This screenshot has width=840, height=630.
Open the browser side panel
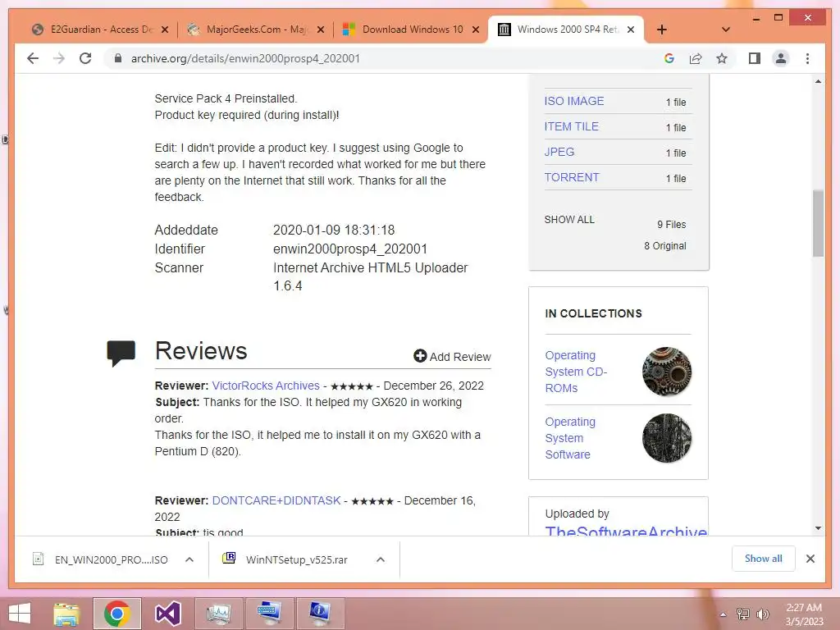click(755, 58)
